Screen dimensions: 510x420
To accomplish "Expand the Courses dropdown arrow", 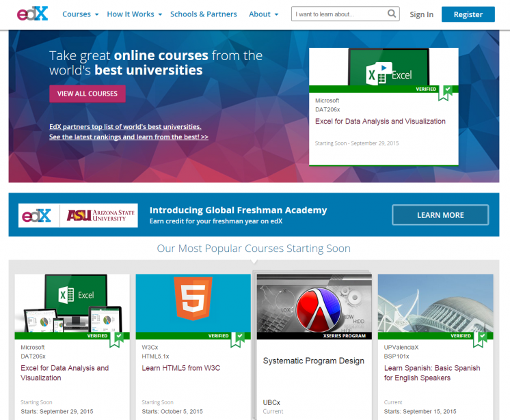I will click(x=96, y=14).
